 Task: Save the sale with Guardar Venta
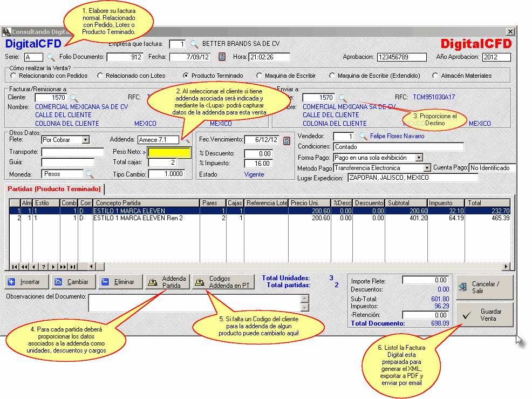[x=485, y=315]
